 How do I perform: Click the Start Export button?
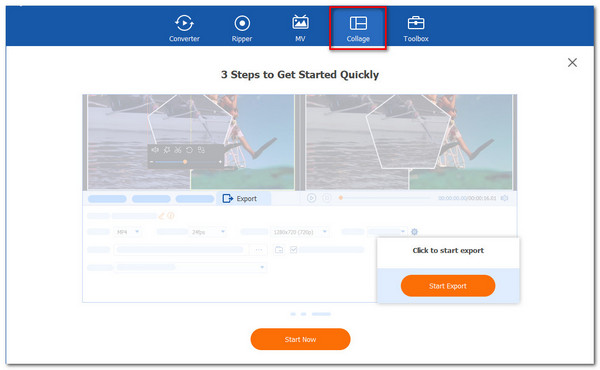click(x=448, y=286)
